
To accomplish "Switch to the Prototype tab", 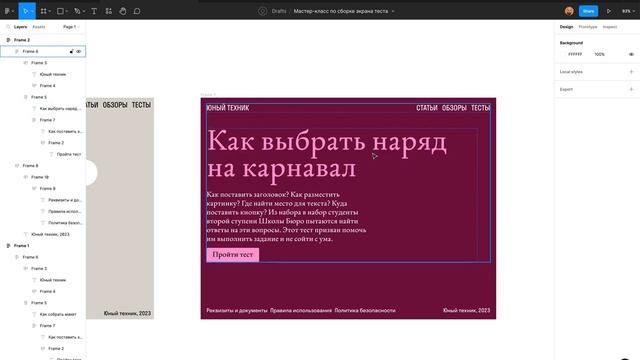I will click(588, 27).
